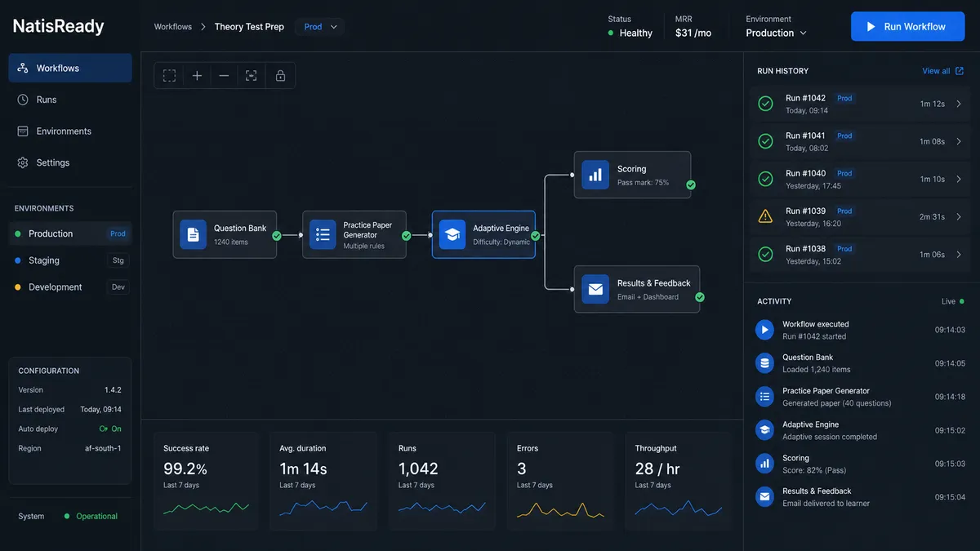Expand Run #1039 with its chevron
The image size is (980, 551).
pos(959,216)
